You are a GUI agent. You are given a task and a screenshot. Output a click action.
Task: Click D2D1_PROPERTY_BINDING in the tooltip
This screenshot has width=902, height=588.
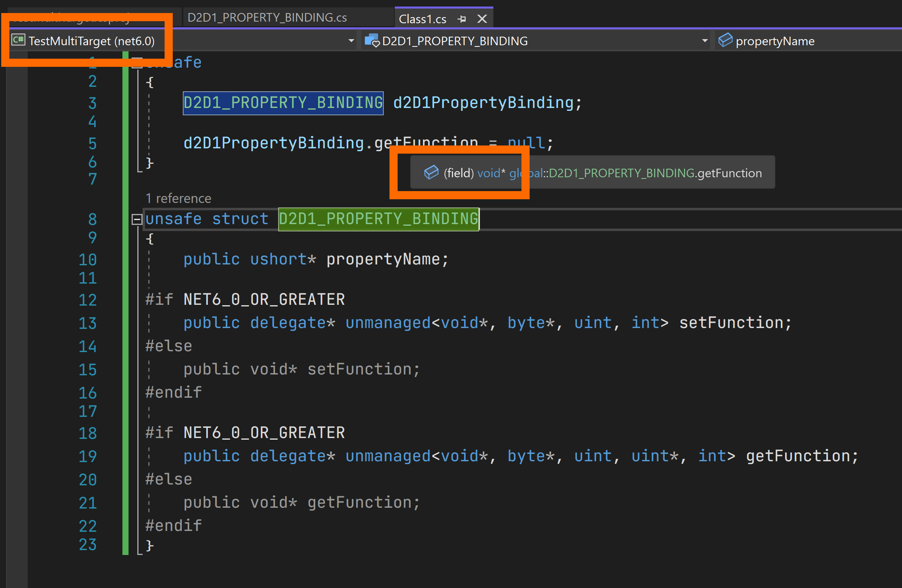click(621, 173)
